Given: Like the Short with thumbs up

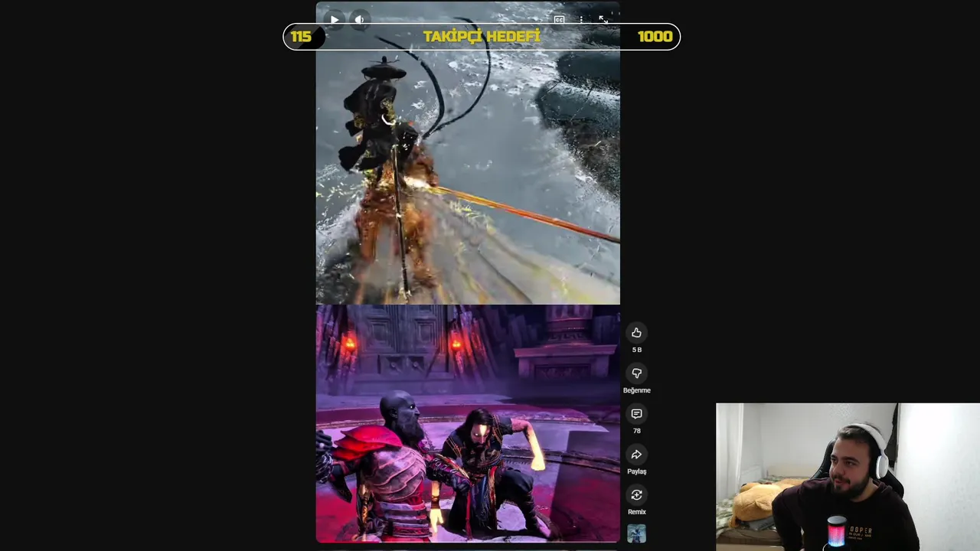Looking at the screenshot, I should [636, 332].
